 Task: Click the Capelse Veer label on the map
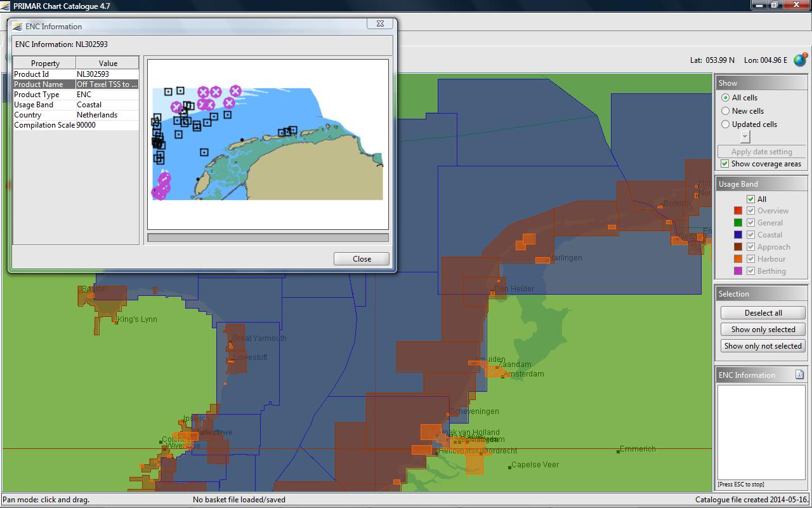[535, 465]
